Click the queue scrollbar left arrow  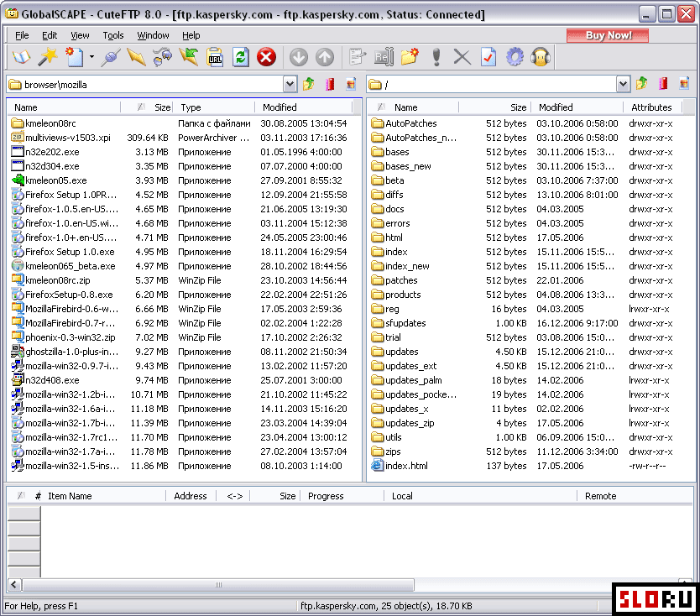[x=14, y=584]
